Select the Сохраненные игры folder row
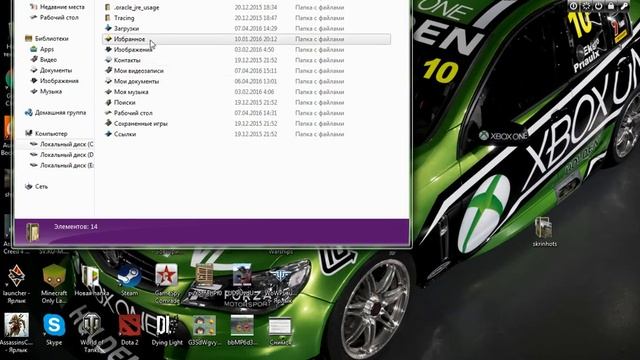640x360 pixels. [247, 124]
